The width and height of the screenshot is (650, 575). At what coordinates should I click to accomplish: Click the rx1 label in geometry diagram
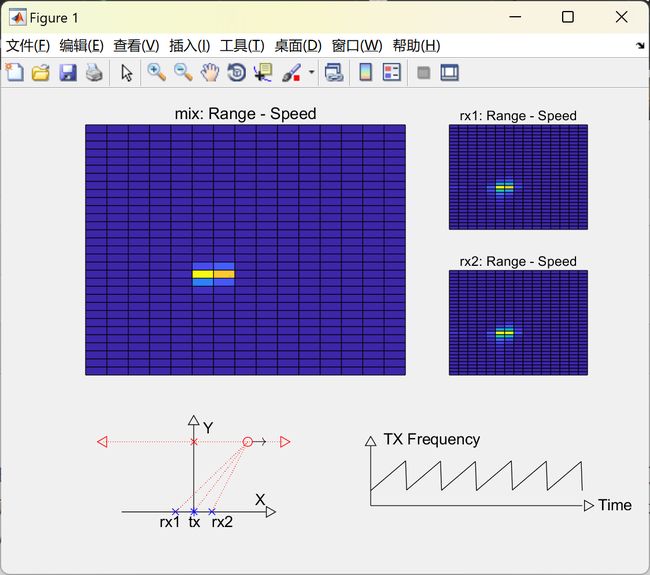(170, 522)
